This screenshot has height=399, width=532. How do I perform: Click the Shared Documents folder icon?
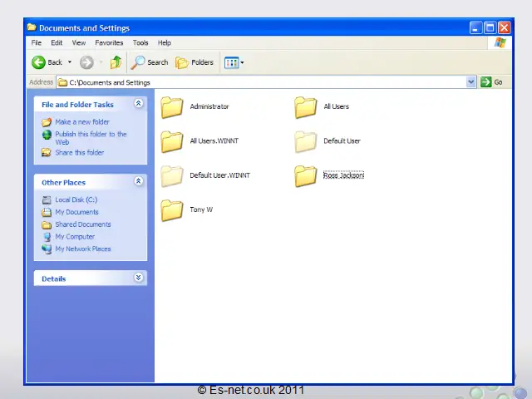pos(47,224)
